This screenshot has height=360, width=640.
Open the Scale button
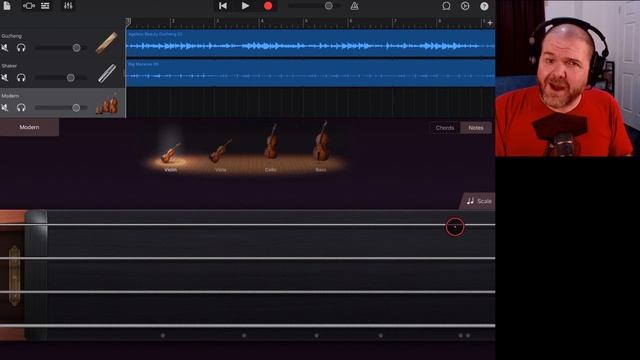(479, 201)
